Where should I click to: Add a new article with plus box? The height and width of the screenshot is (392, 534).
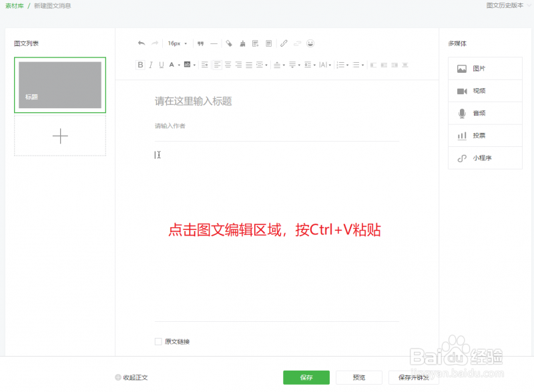pos(60,136)
